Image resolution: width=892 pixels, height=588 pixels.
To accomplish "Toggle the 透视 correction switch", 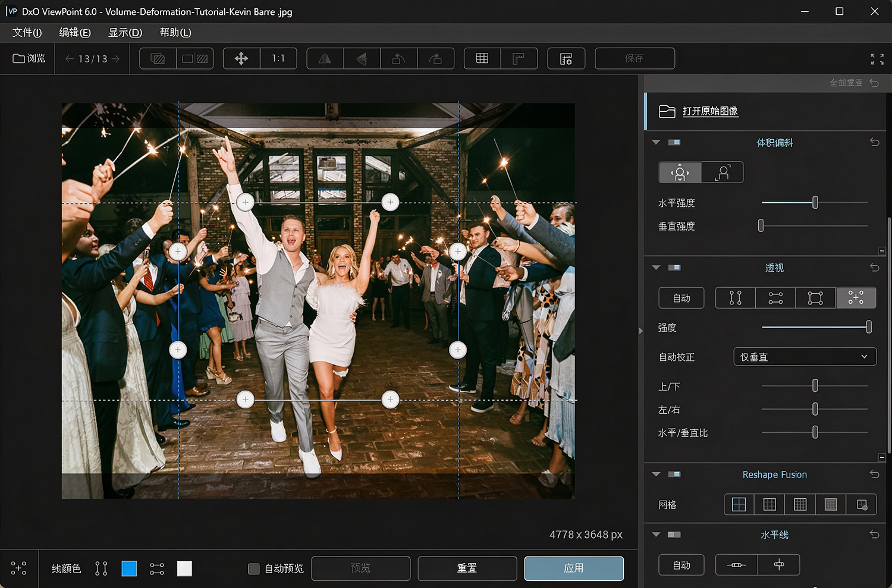I will point(674,268).
